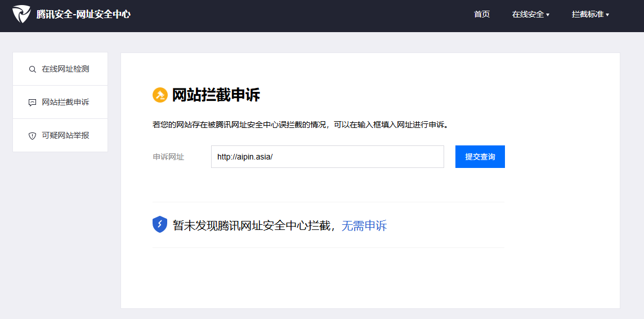Select 可疑网站举报 in the sidebar
644x319 pixels.
60,136
